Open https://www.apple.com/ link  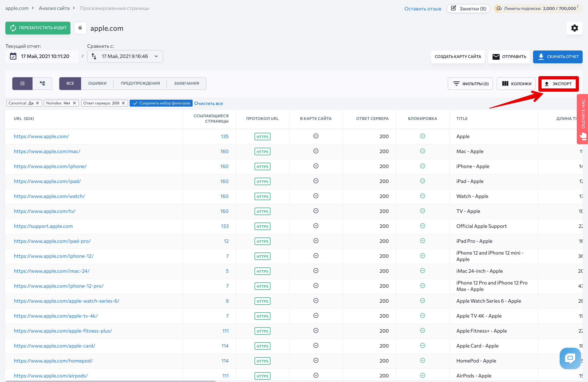pos(41,137)
